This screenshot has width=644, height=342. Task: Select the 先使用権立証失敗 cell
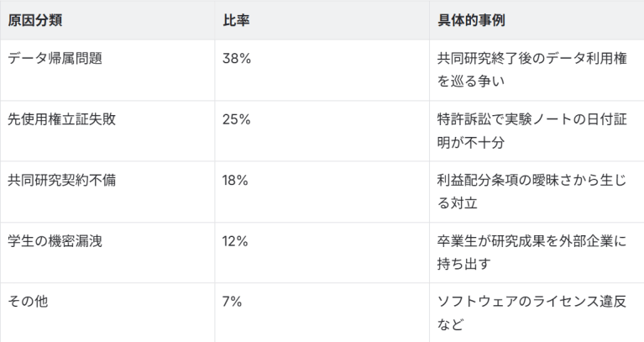pos(62,119)
